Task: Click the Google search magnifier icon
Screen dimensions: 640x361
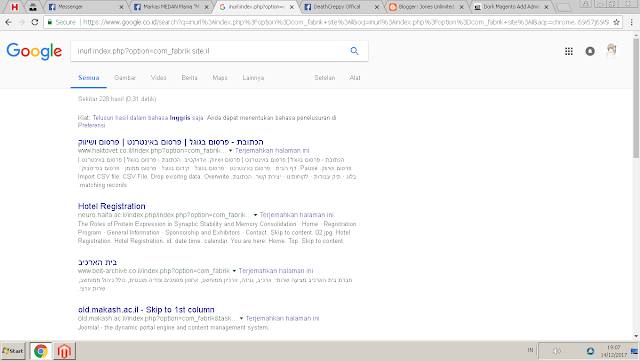Action: [x=354, y=51]
